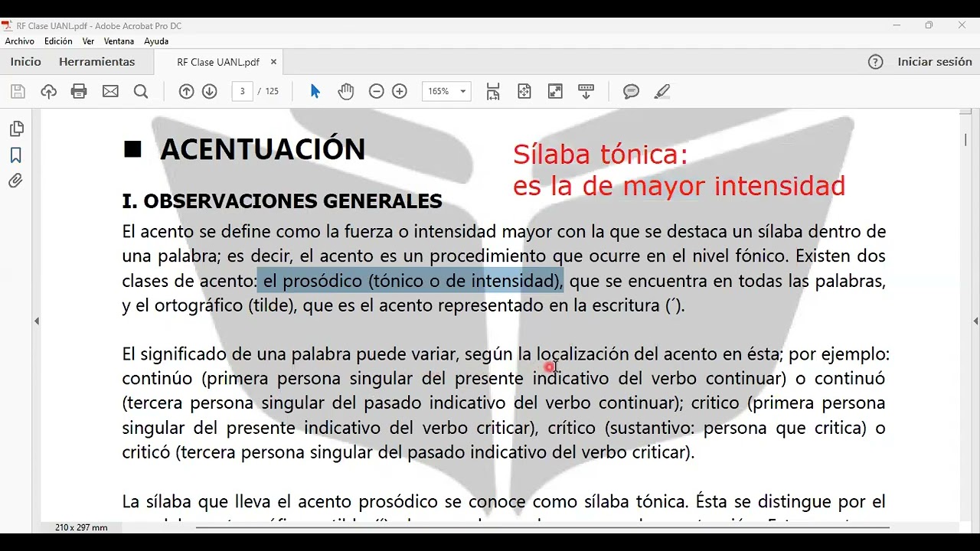This screenshot has height=551, width=980.
Task: Open the Help question mark icon
Action: 876,62
